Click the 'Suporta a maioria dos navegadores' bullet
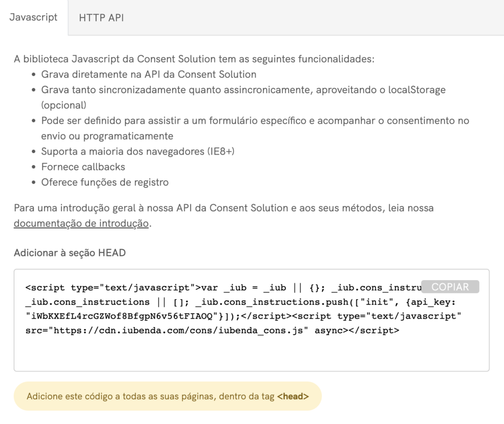 pyautogui.click(x=138, y=152)
